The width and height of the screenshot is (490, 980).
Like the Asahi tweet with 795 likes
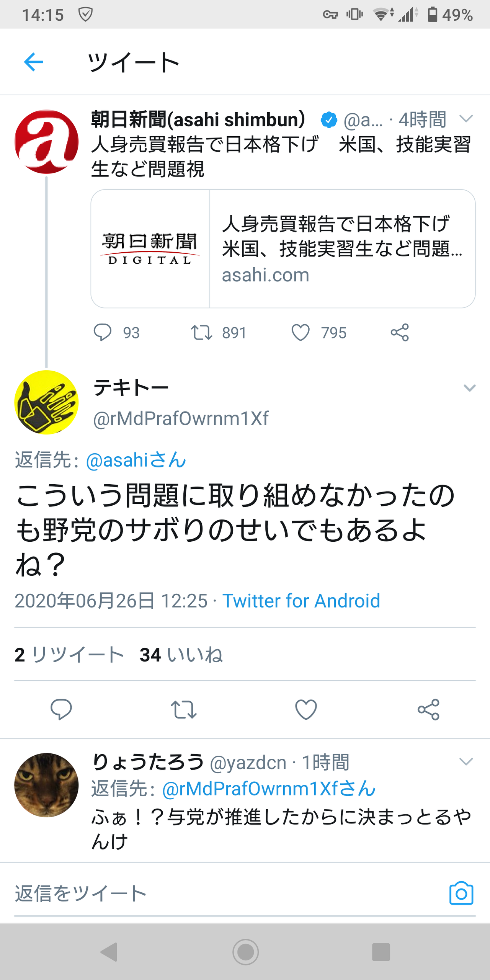pyautogui.click(x=301, y=332)
